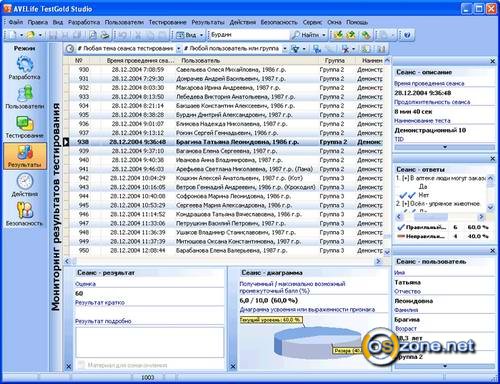Open the Open-folder dropdown arrow
Screen dimensions: 500x384
pos(40,35)
